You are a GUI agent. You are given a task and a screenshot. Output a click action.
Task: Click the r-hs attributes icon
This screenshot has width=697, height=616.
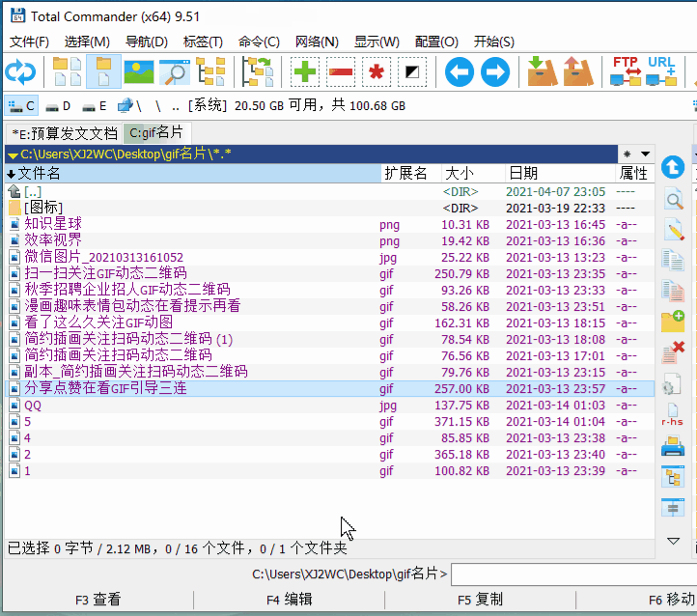(672, 414)
